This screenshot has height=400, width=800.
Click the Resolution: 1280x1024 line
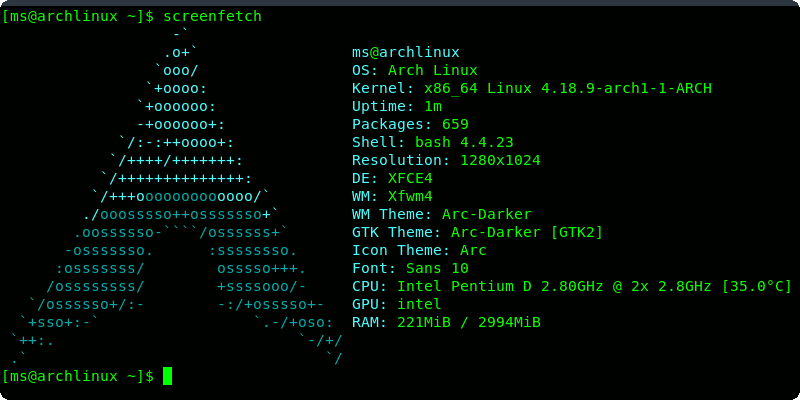446,160
